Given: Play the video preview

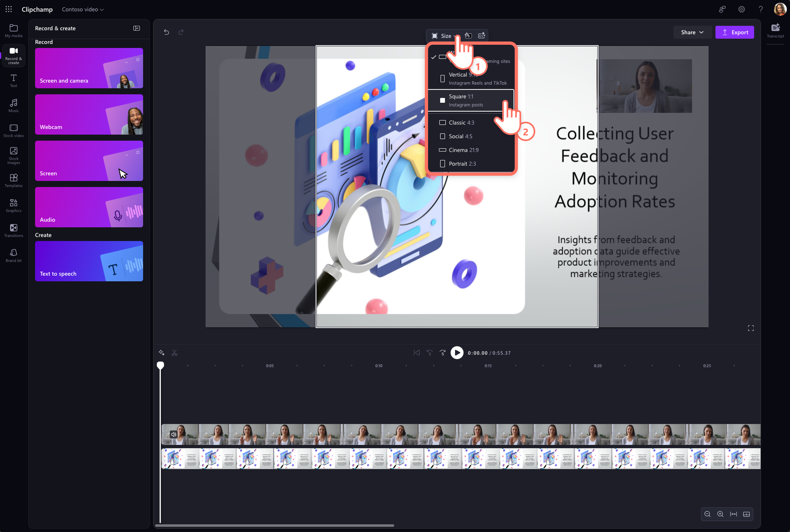Looking at the screenshot, I should tap(457, 353).
